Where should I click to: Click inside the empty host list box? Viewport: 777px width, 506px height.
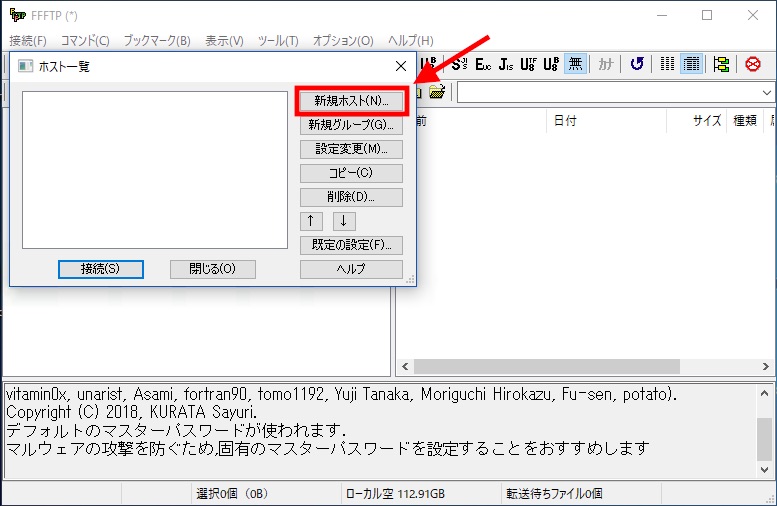[x=155, y=170]
